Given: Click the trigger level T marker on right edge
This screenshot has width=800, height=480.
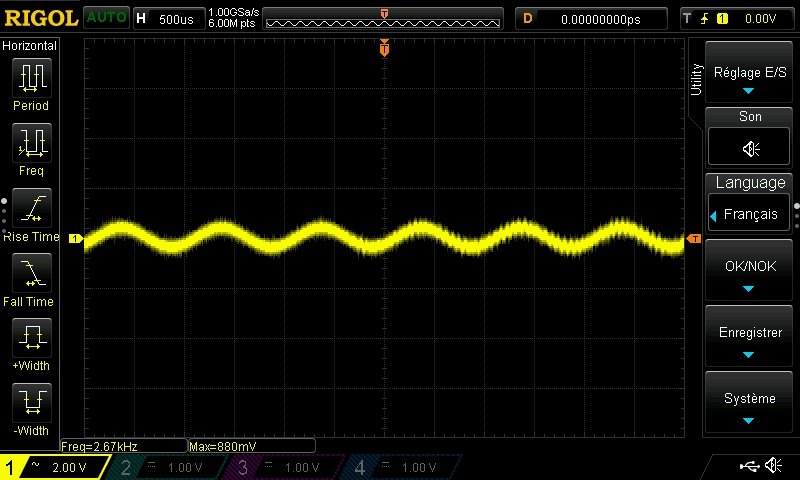Looking at the screenshot, I should coord(694,239).
